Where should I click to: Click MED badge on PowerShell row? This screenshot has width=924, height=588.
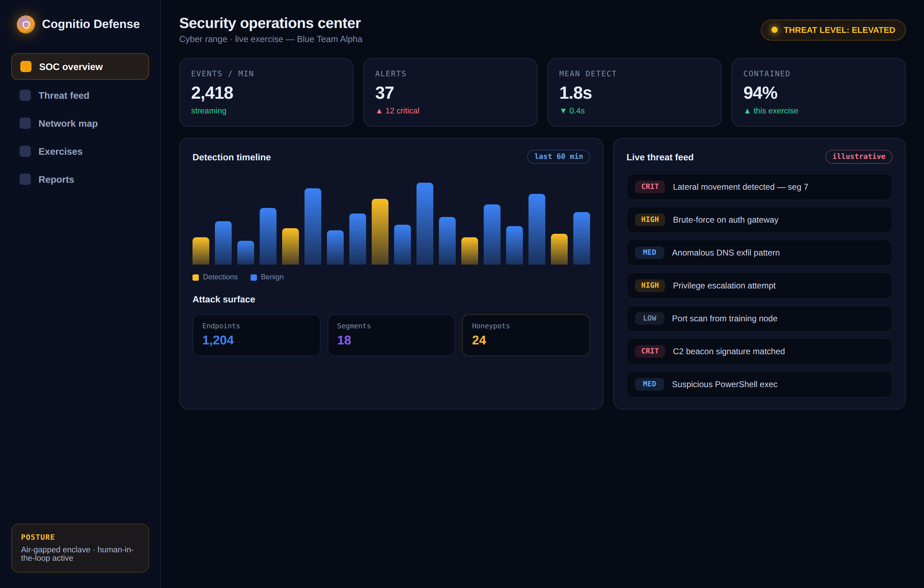649,384
